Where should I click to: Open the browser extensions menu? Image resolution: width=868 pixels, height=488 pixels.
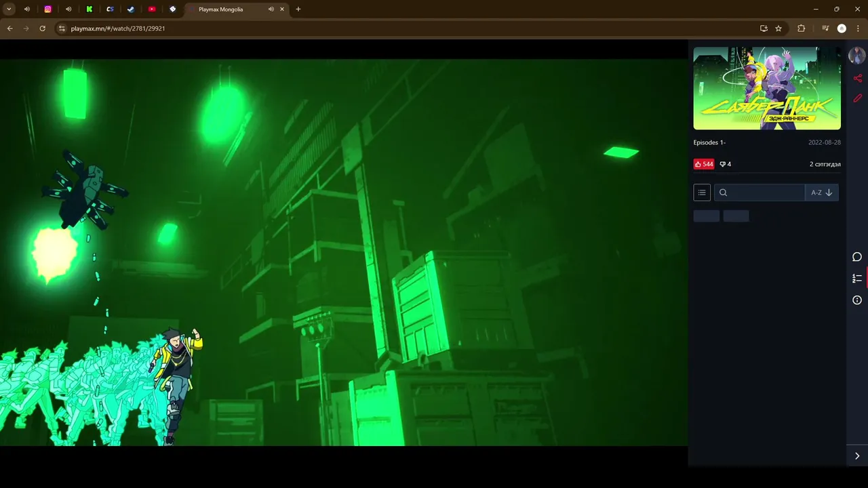[x=801, y=28]
